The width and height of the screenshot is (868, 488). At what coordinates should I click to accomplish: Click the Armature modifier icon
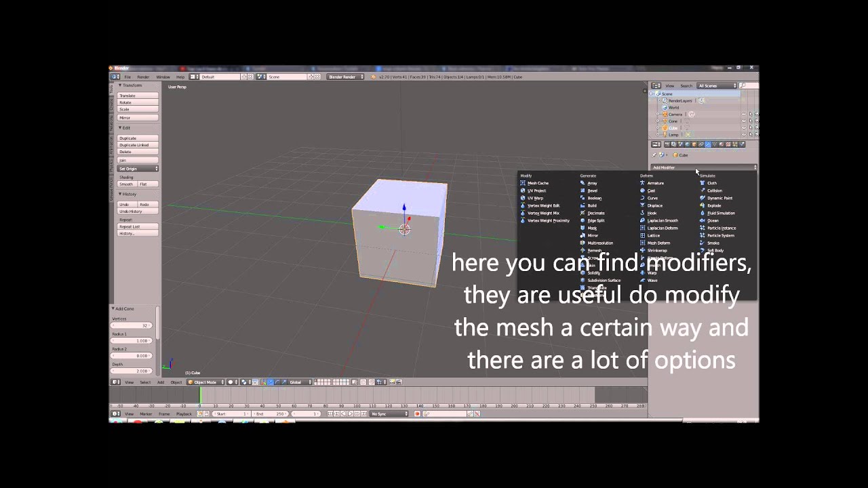[643, 183]
